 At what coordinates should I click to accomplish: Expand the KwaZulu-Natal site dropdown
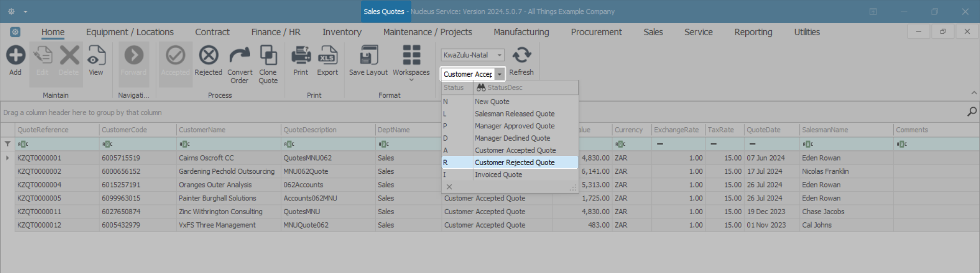tap(500, 55)
